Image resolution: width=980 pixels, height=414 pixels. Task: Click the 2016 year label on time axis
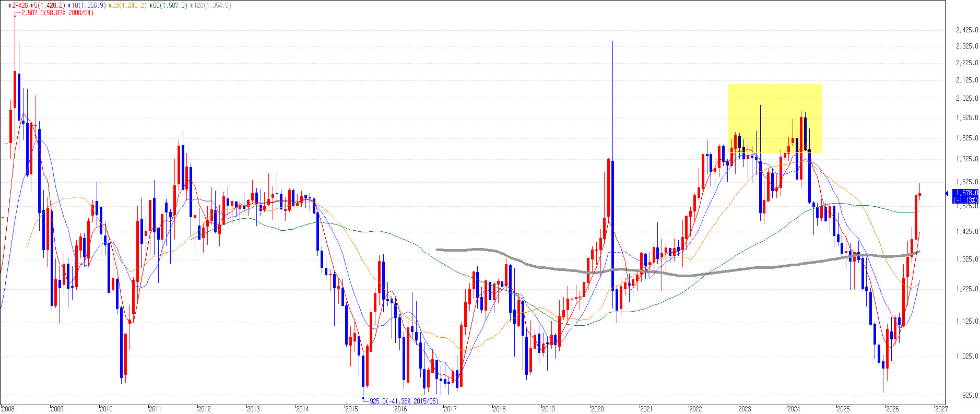tap(400, 409)
